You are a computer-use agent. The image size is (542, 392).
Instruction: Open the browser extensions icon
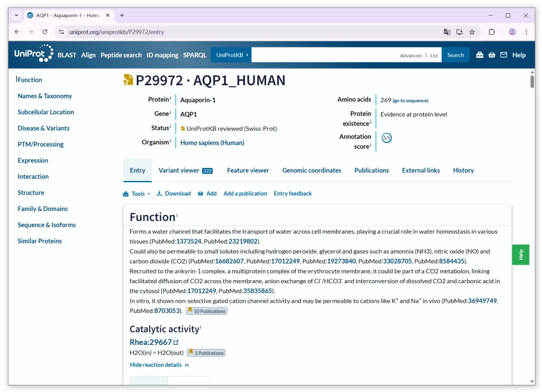point(491,32)
